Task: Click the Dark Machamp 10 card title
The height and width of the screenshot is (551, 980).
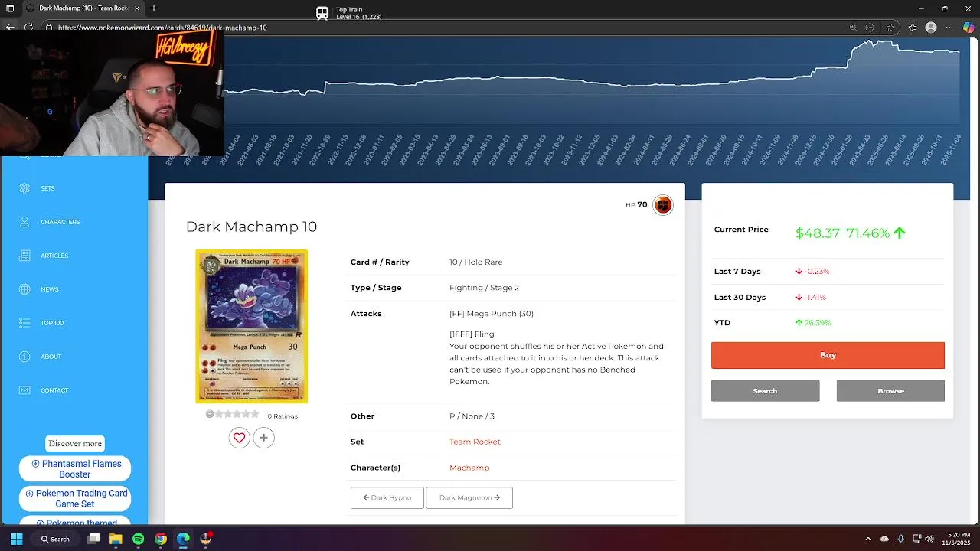Action: tap(251, 227)
